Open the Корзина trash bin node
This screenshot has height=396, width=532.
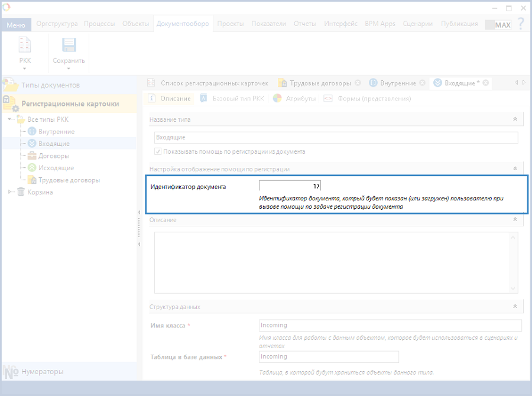point(40,192)
